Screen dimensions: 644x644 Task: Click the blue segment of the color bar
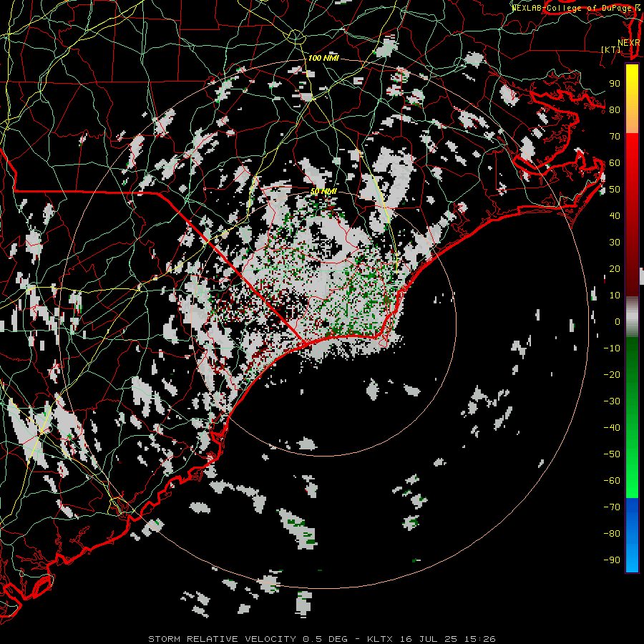pyautogui.click(x=632, y=535)
